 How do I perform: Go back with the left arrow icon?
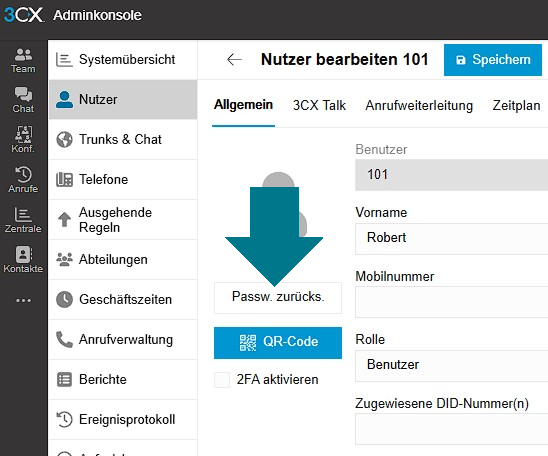click(234, 59)
